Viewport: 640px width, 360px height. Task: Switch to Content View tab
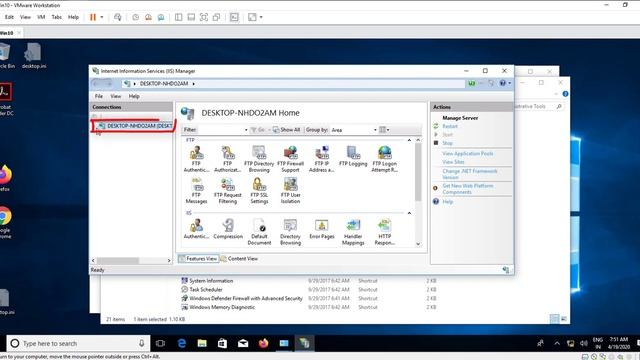point(239,259)
